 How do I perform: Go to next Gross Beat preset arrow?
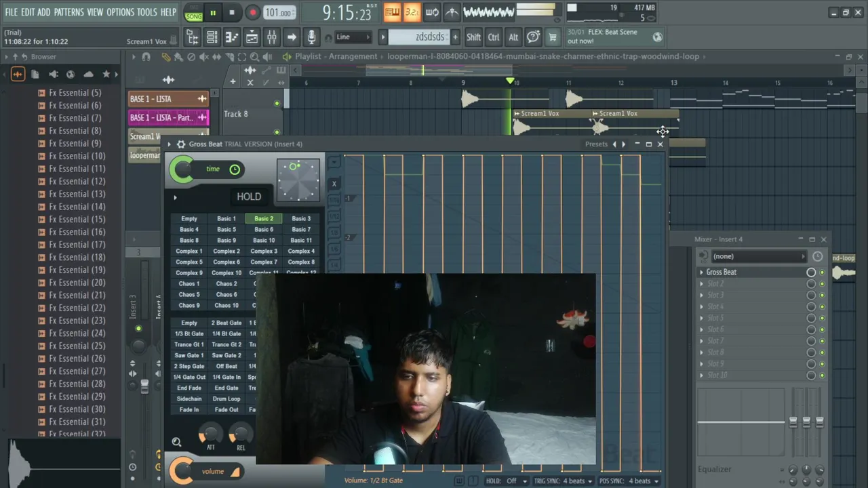point(624,144)
